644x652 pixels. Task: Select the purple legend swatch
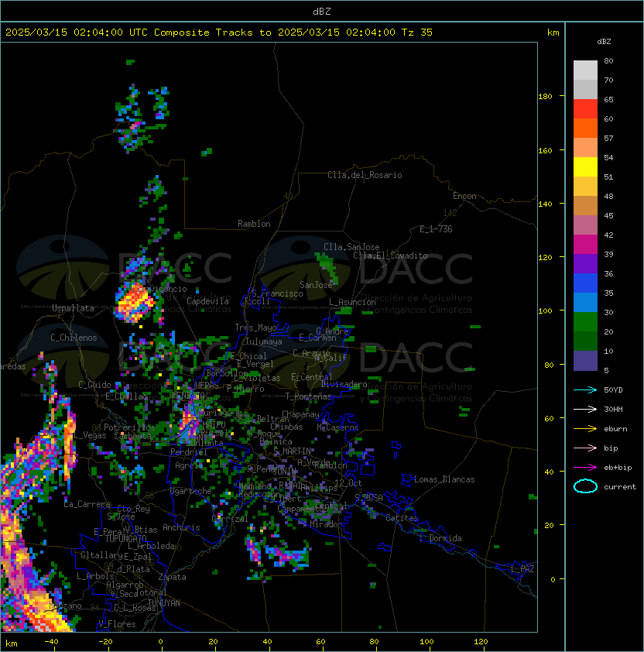[x=585, y=263]
